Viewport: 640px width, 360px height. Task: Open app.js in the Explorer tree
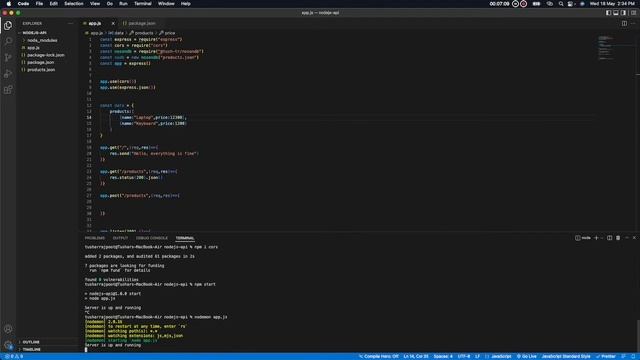coord(33,48)
